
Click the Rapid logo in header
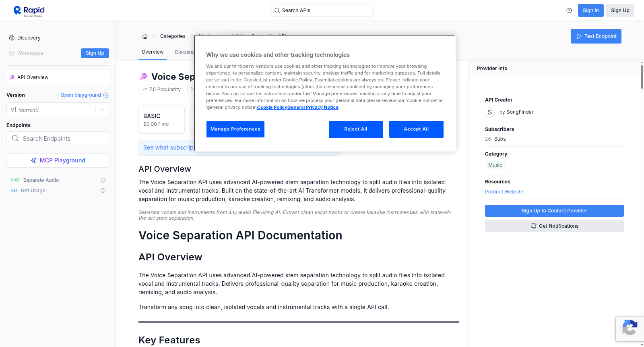point(29,11)
